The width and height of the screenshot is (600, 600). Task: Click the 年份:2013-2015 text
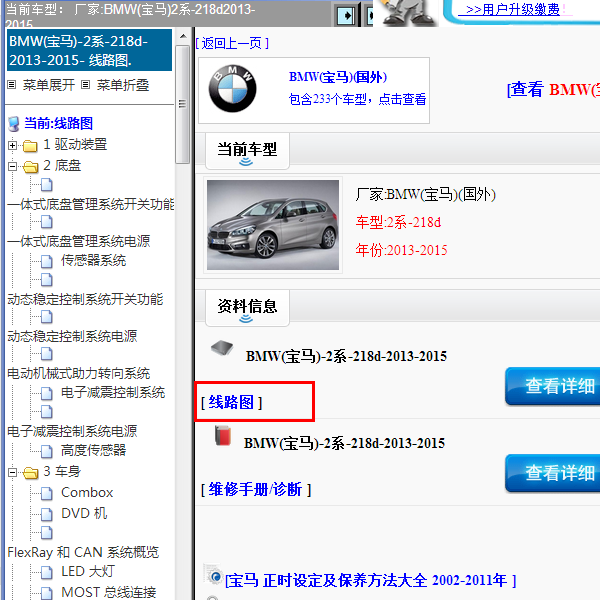coord(401,250)
